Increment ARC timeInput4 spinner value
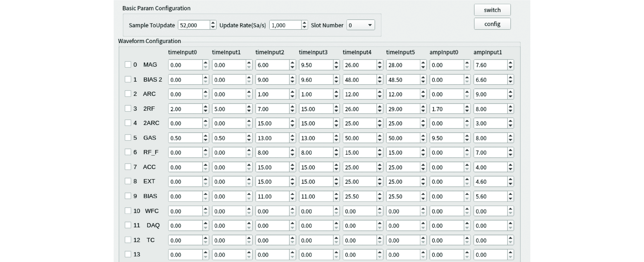Viewport: 644px width, 262px height. pyautogui.click(x=380, y=92)
